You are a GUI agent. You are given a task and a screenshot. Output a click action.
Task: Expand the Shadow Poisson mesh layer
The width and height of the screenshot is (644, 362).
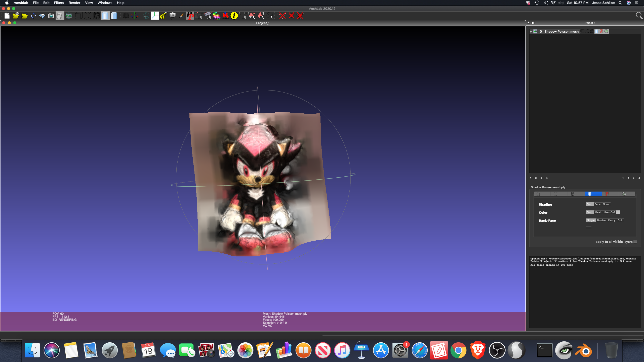531,31
